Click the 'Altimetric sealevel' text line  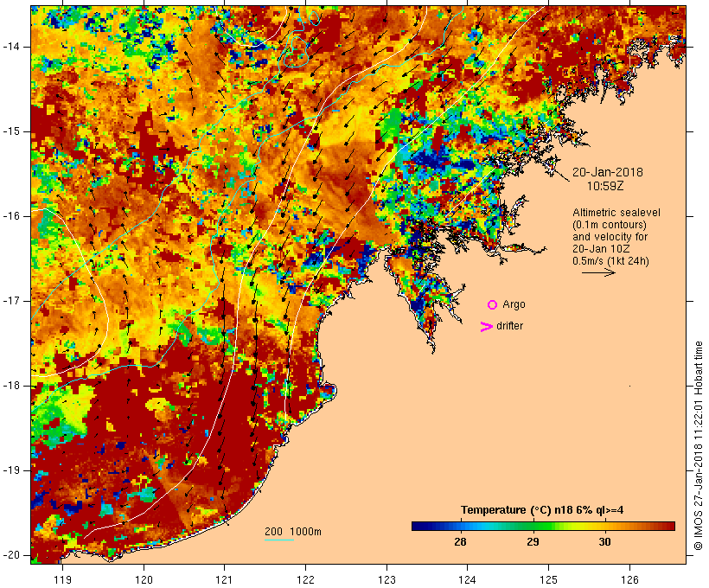tap(616, 213)
